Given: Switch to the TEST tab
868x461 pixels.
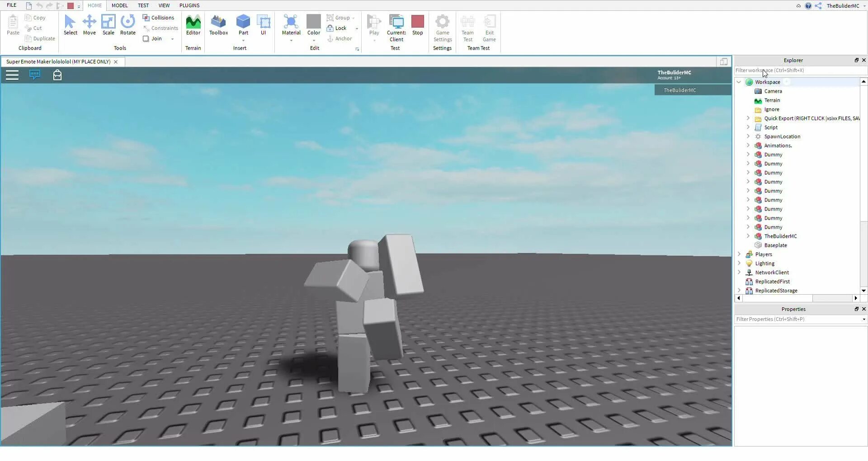Looking at the screenshot, I should pos(143,5).
